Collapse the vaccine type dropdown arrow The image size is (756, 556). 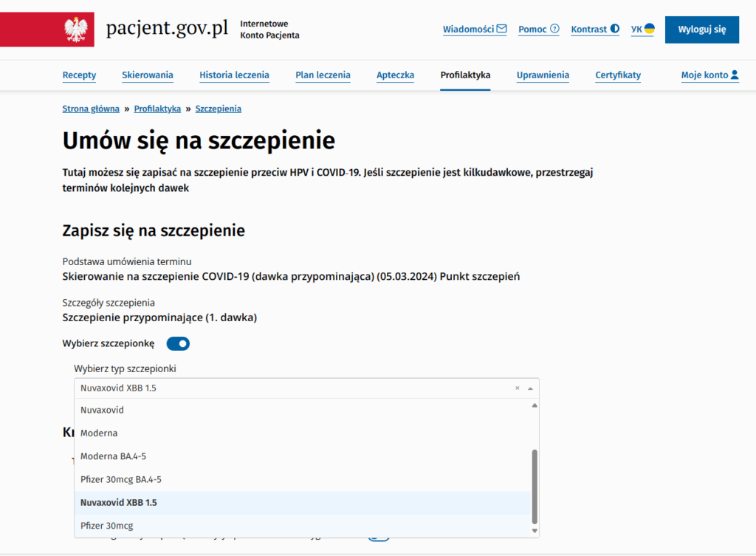tap(530, 388)
